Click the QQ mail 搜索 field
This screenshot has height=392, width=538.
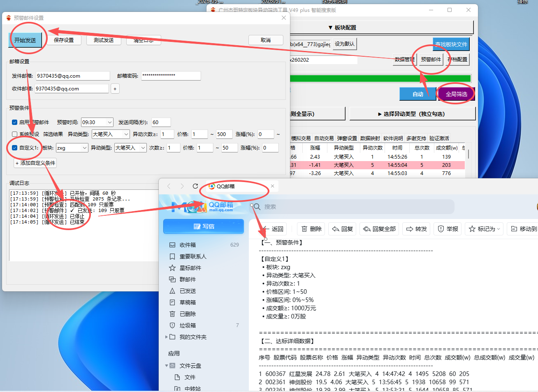[x=352, y=207]
